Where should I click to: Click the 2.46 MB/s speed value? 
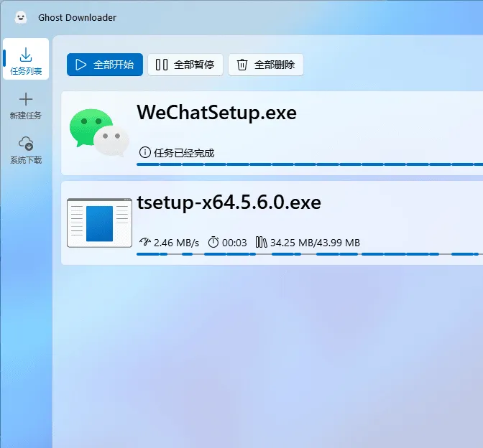[x=176, y=243]
